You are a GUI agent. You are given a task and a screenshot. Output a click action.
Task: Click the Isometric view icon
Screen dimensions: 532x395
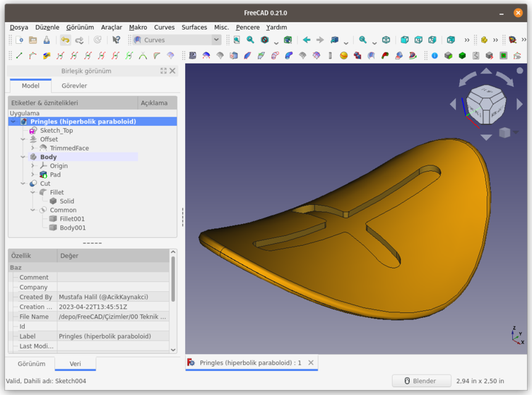386,40
